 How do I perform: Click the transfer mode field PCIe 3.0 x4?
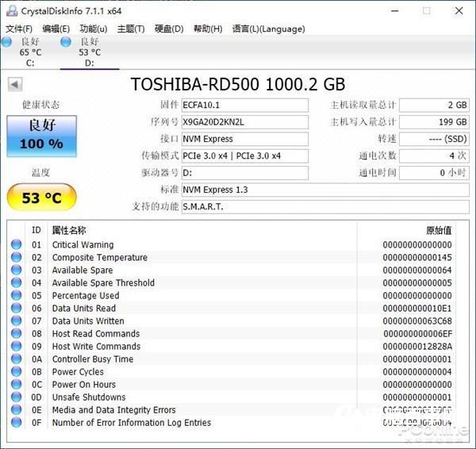click(245, 156)
